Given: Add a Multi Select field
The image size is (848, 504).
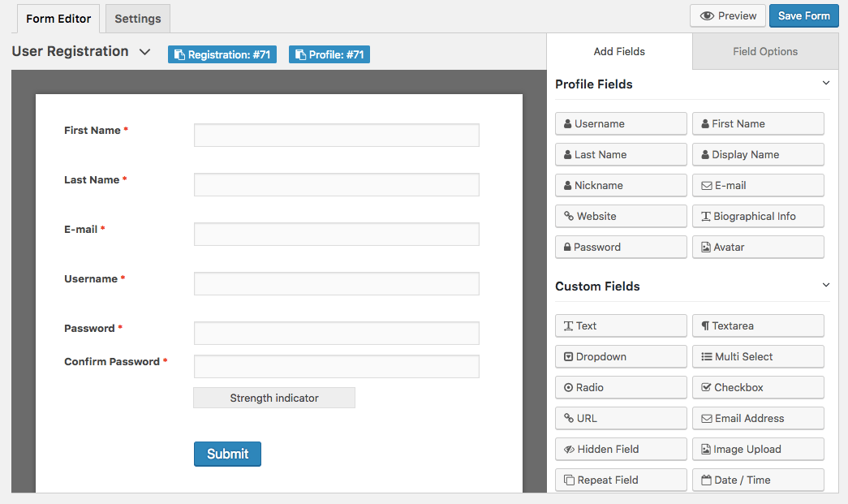Looking at the screenshot, I should pyautogui.click(x=757, y=356).
